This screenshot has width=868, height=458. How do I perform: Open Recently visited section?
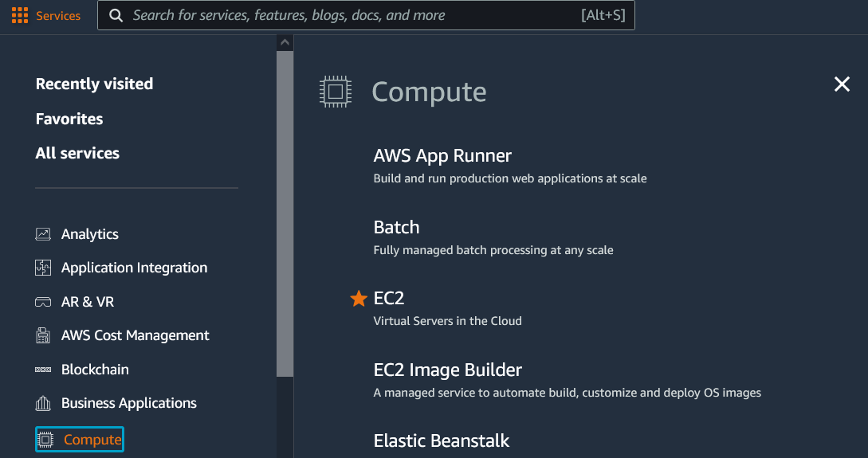pyautogui.click(x=94, y=84)
